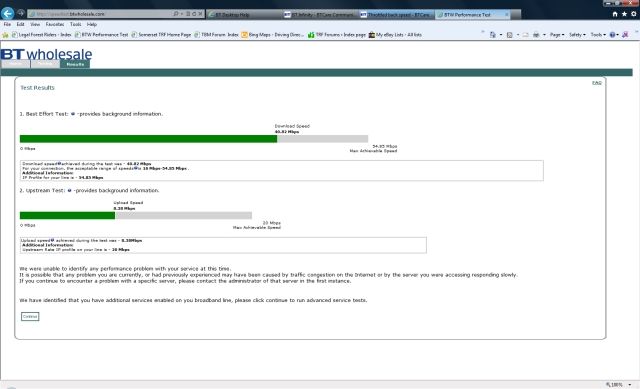
Task: Open the Edit menu
Action: pos(20,24)
